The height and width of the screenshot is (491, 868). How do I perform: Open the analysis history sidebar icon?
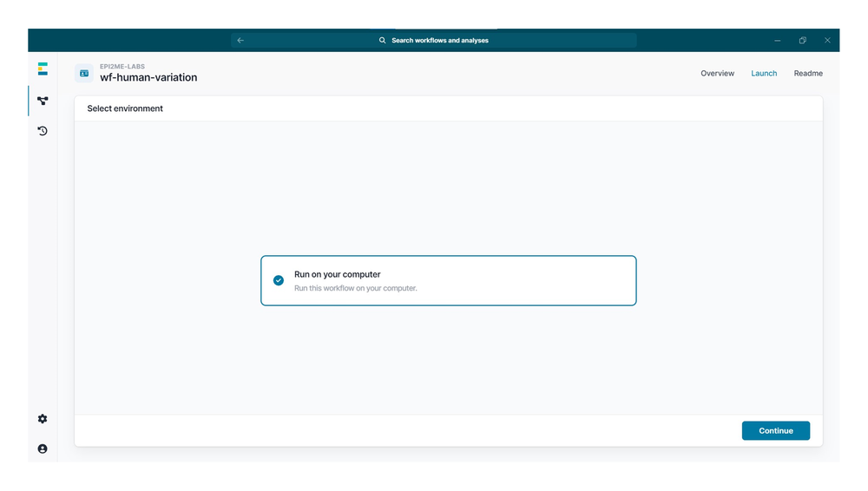43,131
